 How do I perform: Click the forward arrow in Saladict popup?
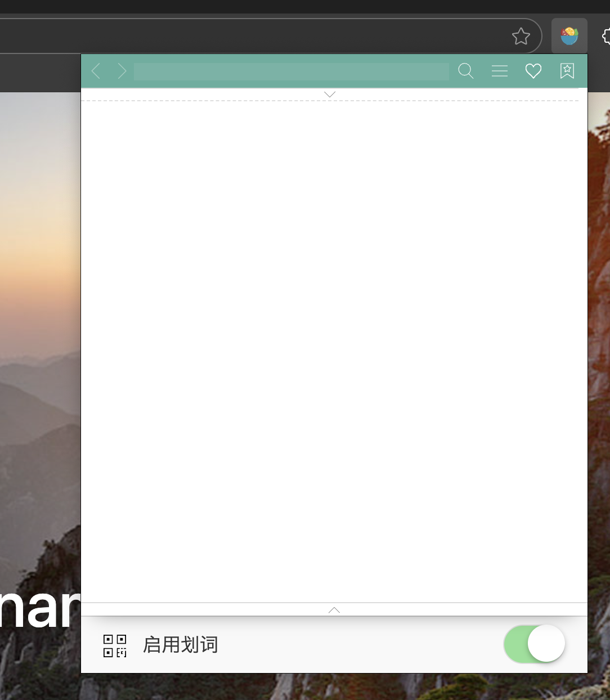click(x=122, y=71)
